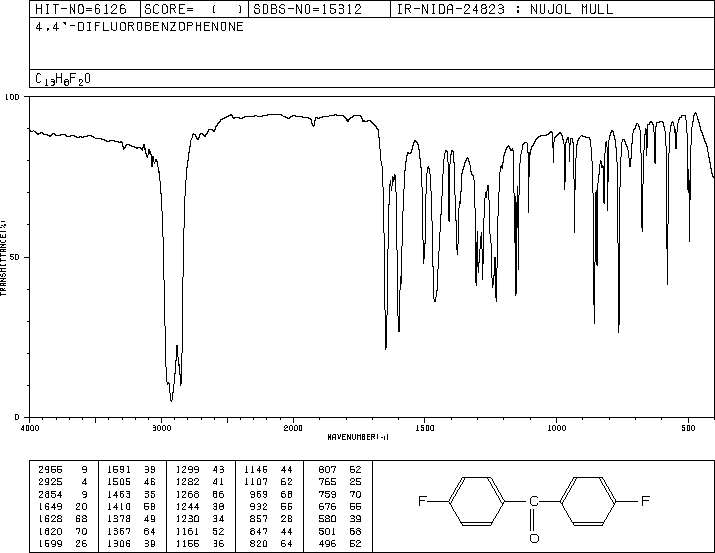
Task: Click the right fluorine F atom label
Action: (x=645, y=501)
